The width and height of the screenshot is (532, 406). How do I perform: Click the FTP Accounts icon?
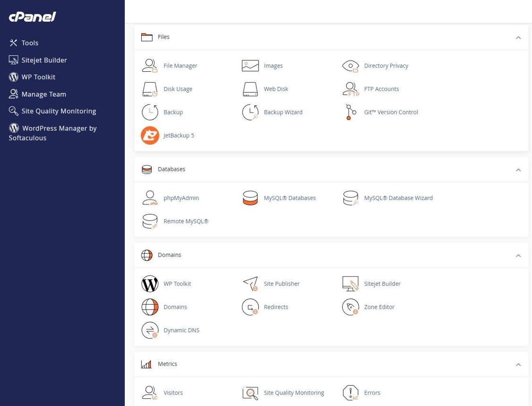click(351, 89)
